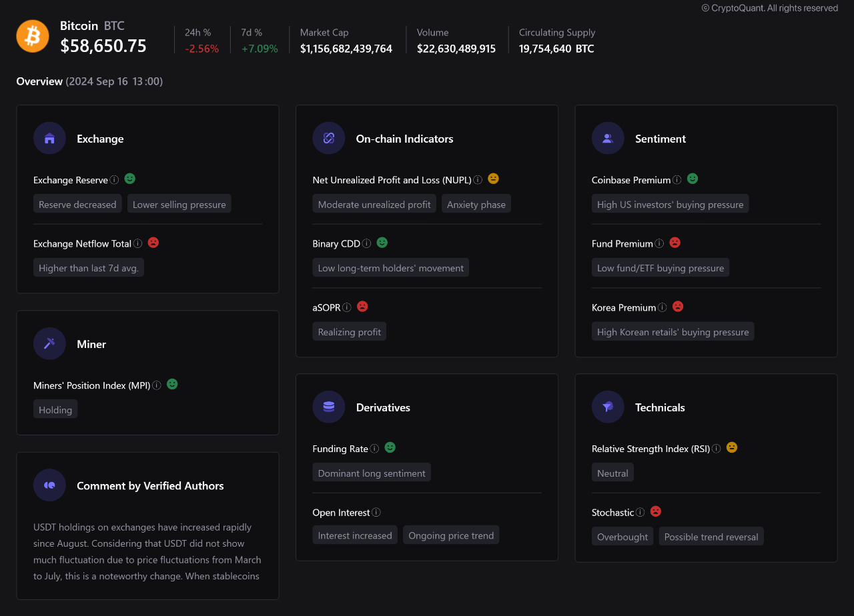Open the info icon beside Binary CDD

tap(367, 244)
